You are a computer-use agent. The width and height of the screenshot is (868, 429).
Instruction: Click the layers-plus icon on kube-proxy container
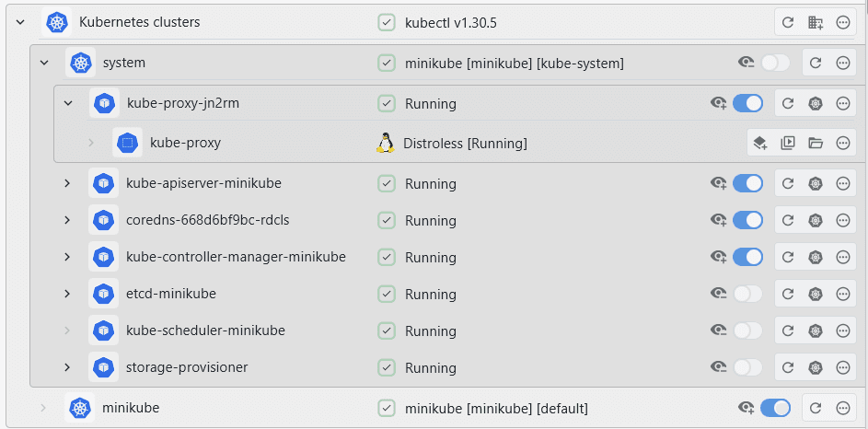[x=760, y=143]
